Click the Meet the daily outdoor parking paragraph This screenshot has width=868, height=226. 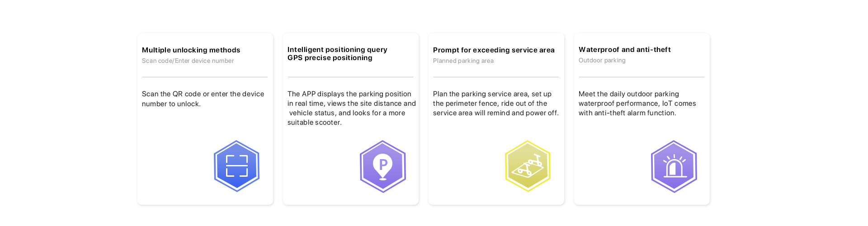click(x=637, y=104)
